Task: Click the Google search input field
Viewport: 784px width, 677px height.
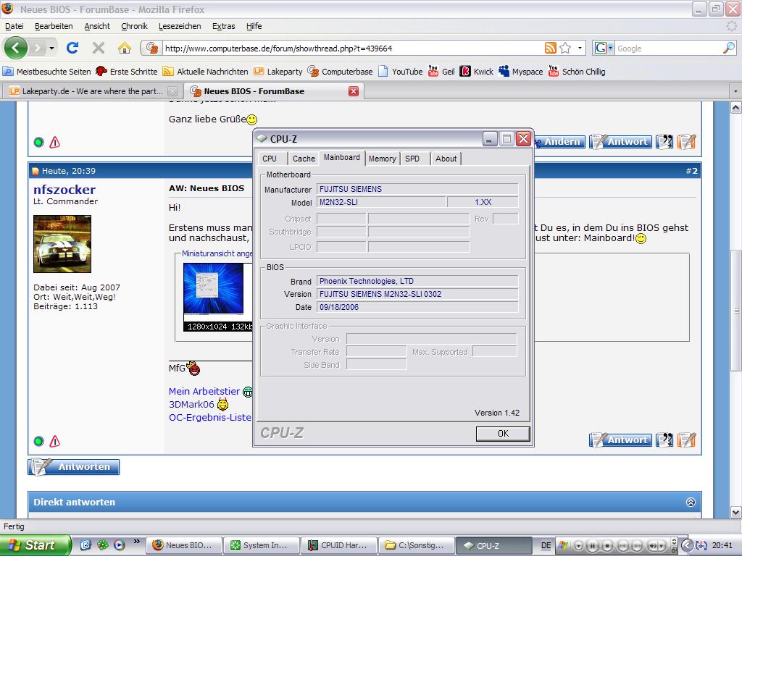Action: (669, 49)
